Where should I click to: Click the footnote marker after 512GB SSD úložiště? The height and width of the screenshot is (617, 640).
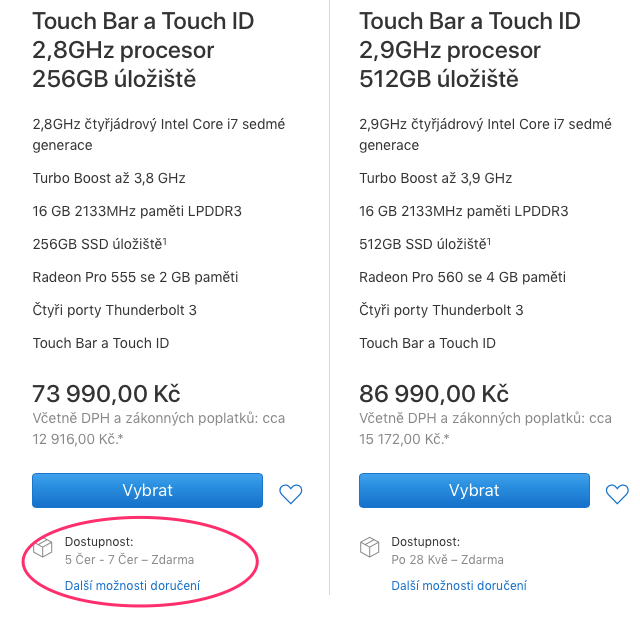[491, 240]
